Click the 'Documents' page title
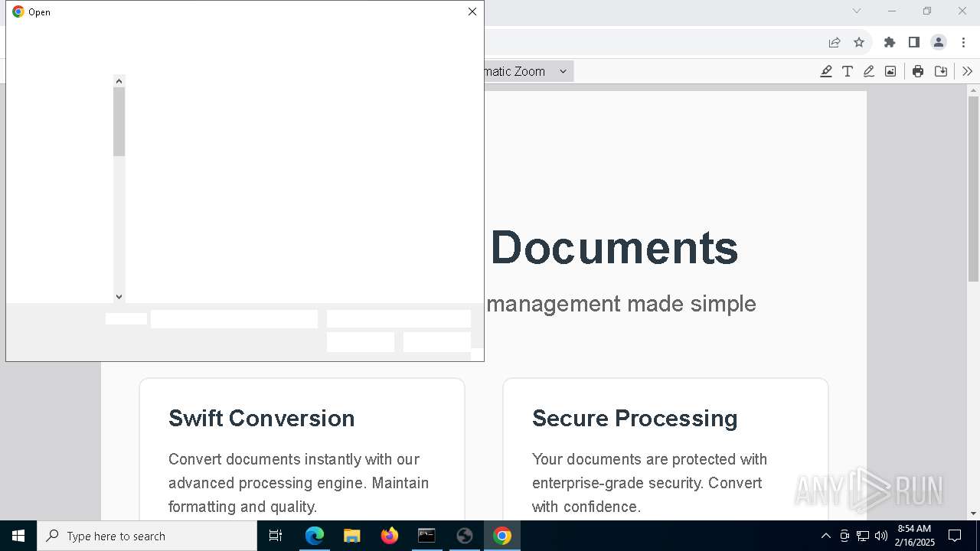 614,248
